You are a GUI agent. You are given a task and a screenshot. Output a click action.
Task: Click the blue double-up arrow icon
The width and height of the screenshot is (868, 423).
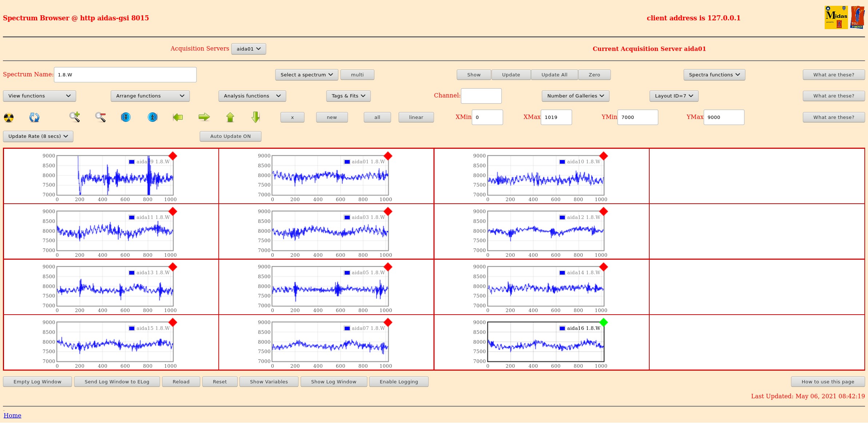(152, 117)
